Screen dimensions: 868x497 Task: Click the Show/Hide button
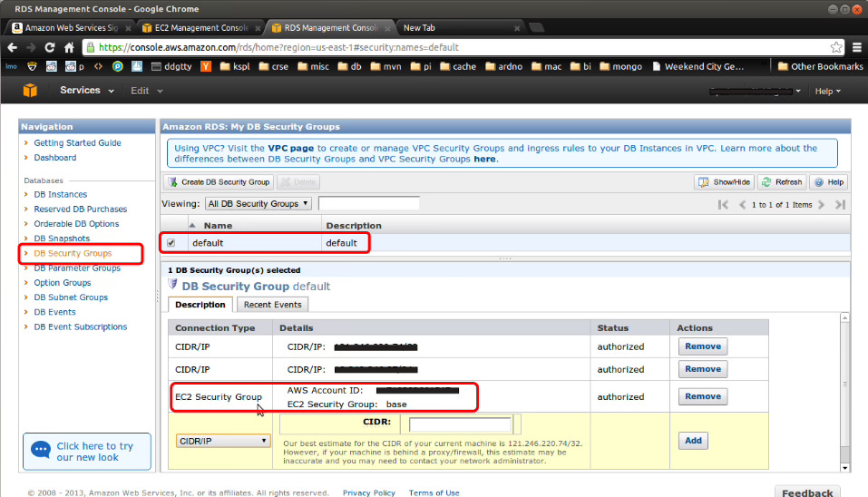(x=724, y=182)
